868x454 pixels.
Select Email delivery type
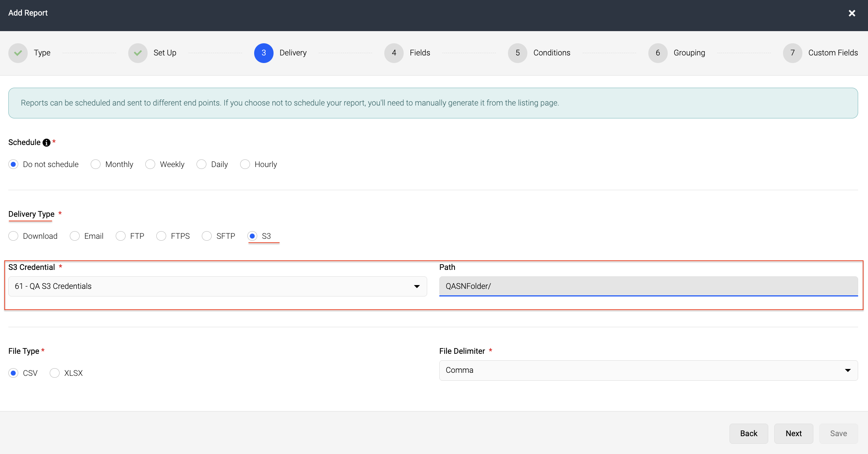75,236
